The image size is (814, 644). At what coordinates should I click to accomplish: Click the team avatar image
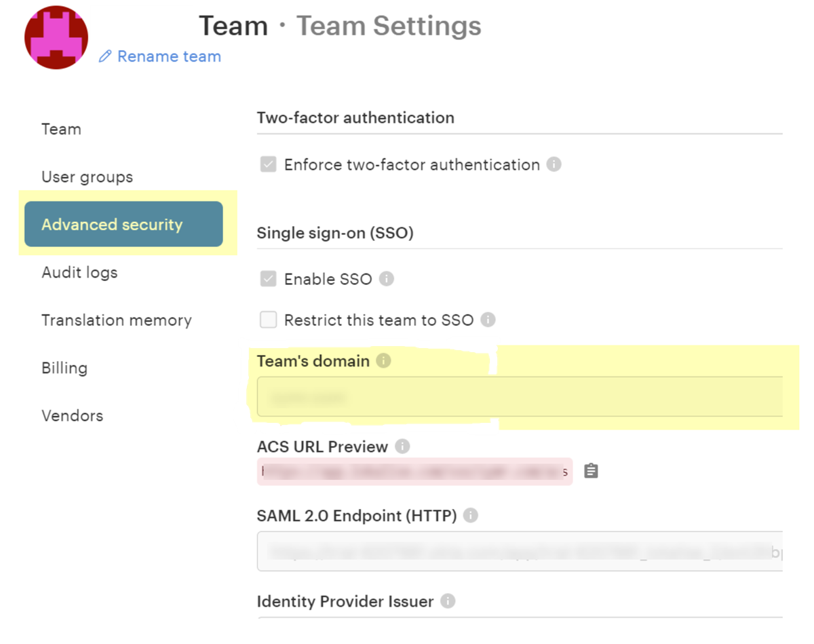56,37
